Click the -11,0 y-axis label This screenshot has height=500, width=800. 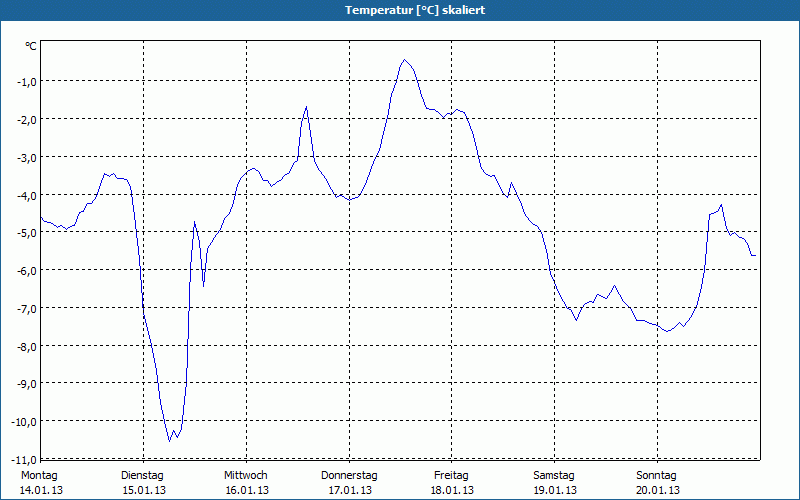[x=23, y=460]
